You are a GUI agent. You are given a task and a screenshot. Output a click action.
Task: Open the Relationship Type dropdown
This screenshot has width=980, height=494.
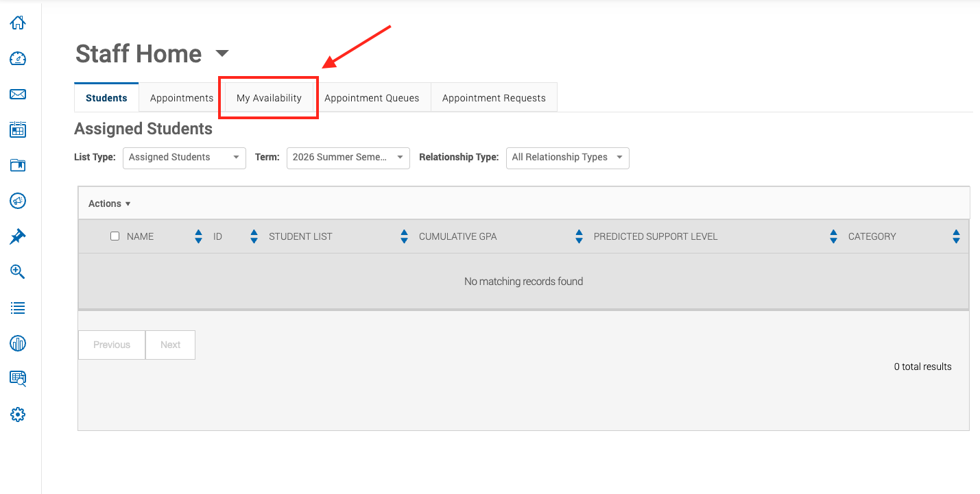(x=568, y=158)
